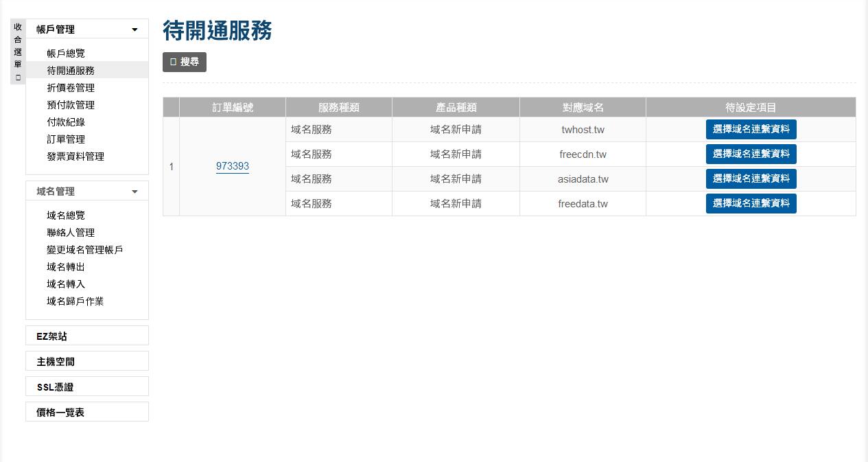Image resolution: width=868 pixels, height=462 pixels.
Task: Expand the EZ架站 section
Action: (87, 336)
